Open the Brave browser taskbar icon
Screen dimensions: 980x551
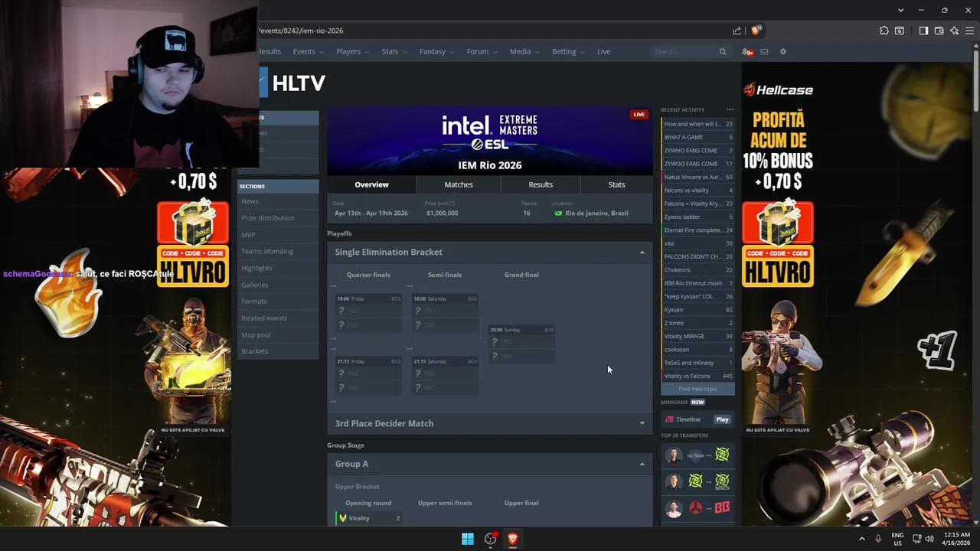click(513, 539)
